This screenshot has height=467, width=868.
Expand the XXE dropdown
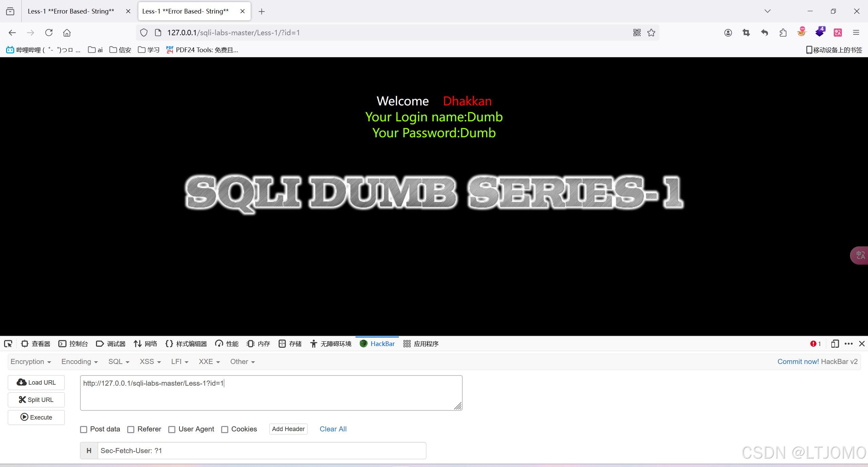pos(209,362)
